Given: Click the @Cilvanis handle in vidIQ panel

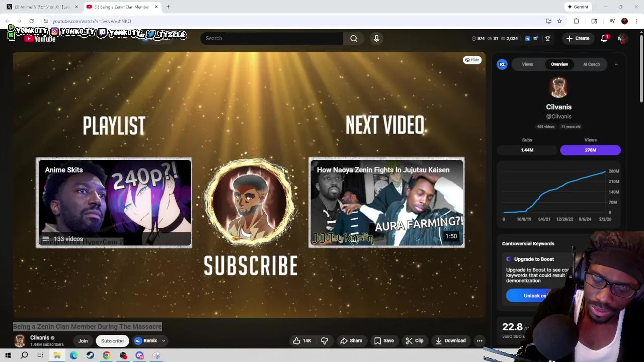Looking at the screenshot, I should click(558, 117).
